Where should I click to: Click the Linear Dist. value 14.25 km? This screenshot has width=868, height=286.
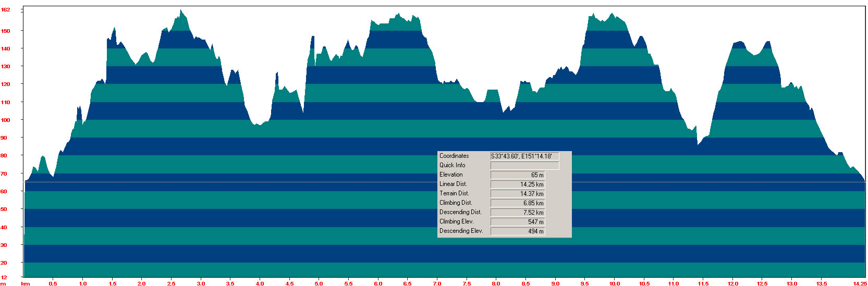click(x=518, y=184)
